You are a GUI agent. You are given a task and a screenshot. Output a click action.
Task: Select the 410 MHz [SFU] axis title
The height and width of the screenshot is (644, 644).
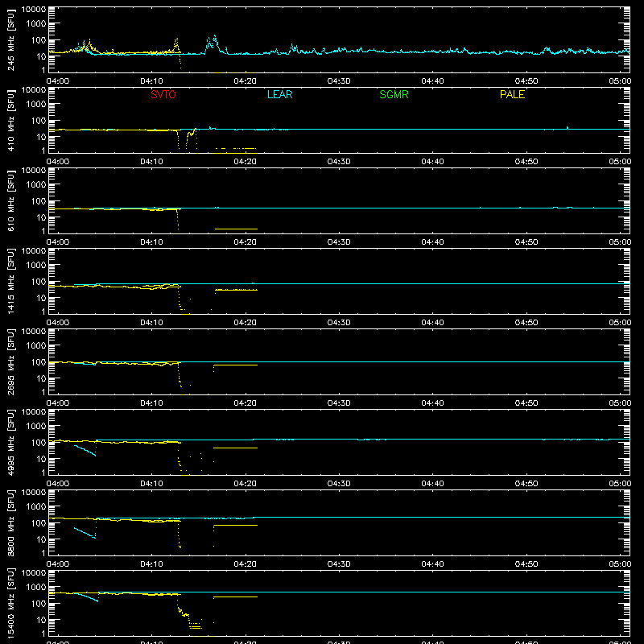click(x=11, y=120)
